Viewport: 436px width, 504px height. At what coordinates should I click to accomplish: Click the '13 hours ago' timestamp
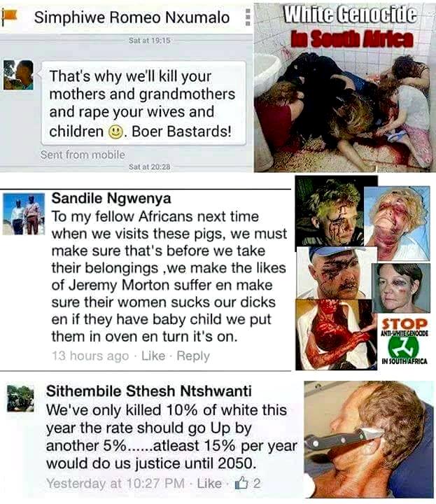click(90, 356)
